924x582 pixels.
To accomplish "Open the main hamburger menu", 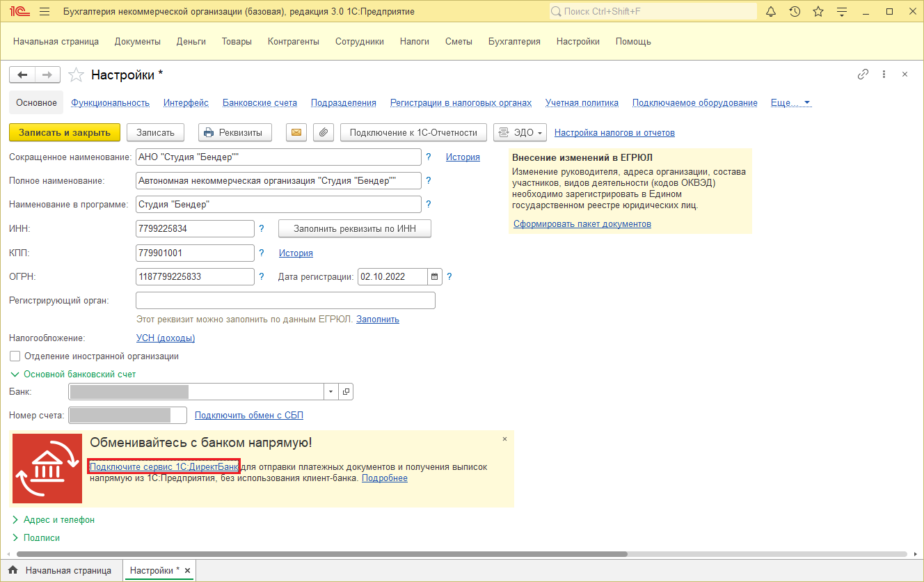I will tap(45, 12).
